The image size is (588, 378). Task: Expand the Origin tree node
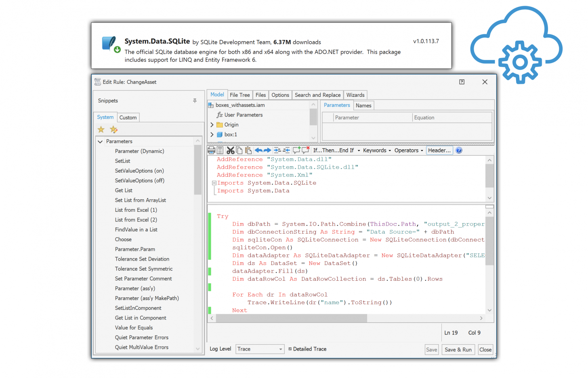(212, 125)
